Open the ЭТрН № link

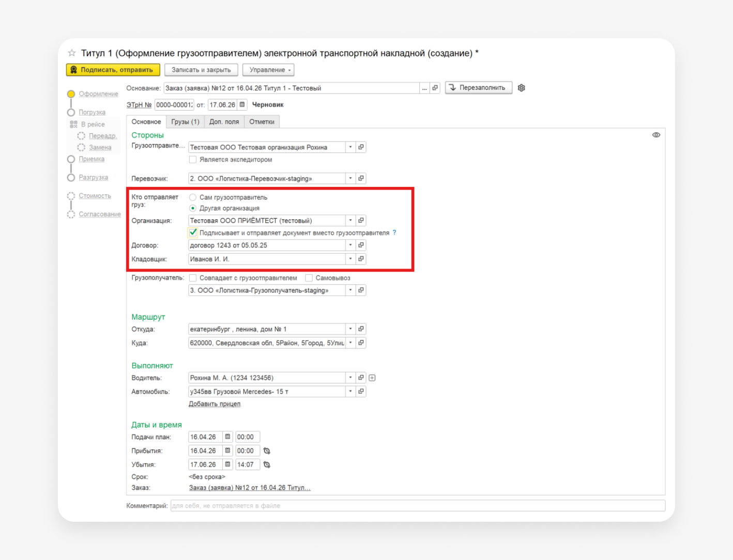[x=139, y=105]
